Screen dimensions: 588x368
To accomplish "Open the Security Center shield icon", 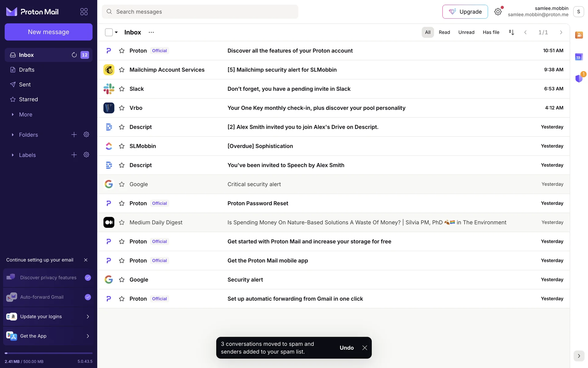I will tap(579, 79).
